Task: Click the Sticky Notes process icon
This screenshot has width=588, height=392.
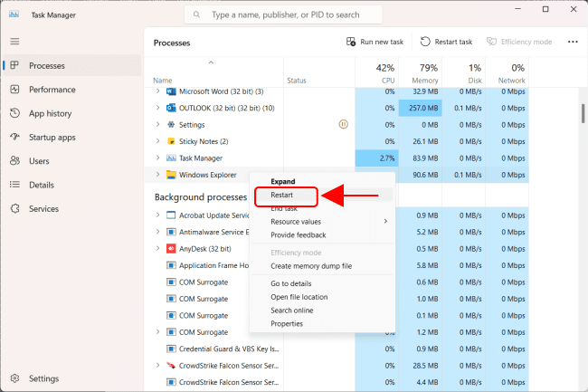Action: 171,141
